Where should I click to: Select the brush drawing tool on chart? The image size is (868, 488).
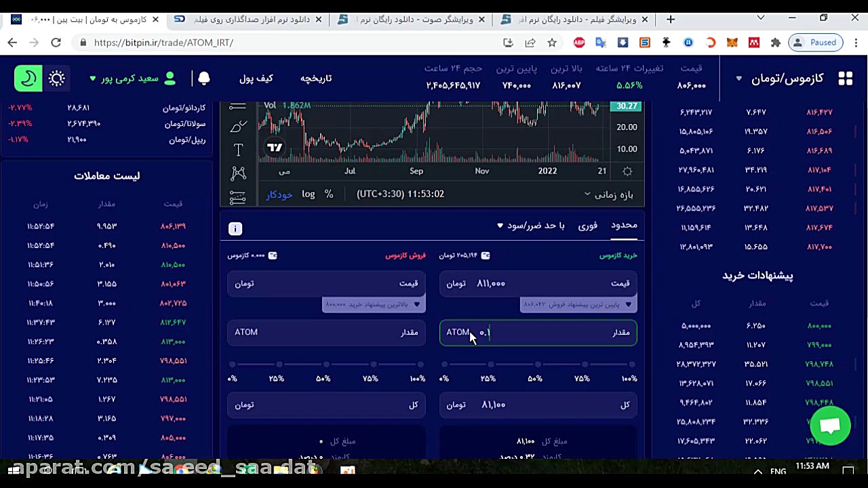tap(238, 127)
